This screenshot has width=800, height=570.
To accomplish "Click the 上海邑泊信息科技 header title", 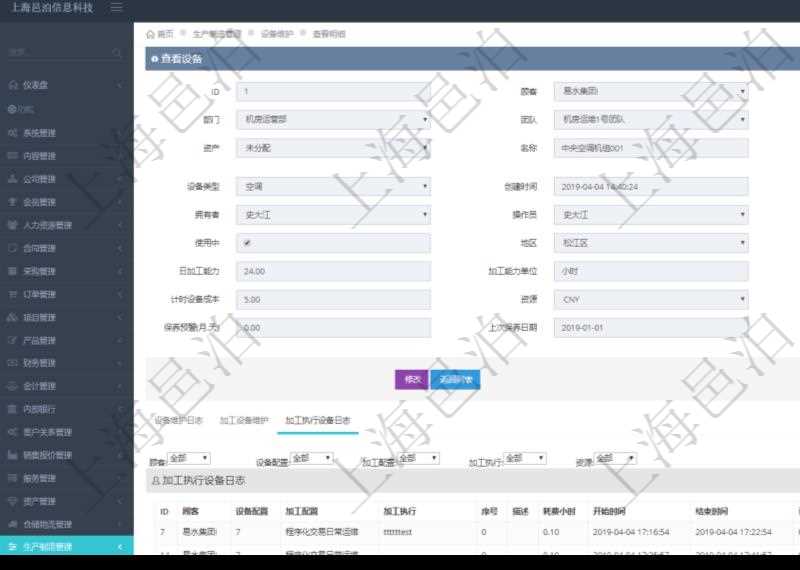I will 52,7.
